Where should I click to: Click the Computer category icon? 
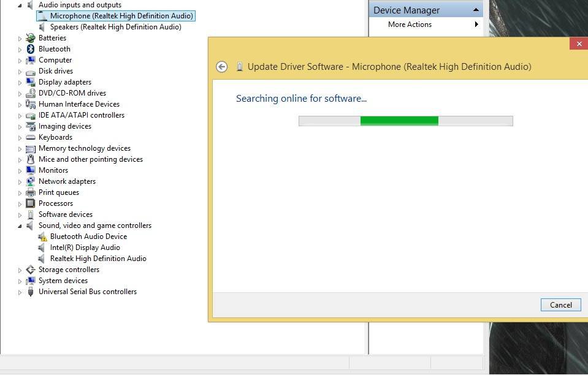[31, 60]
